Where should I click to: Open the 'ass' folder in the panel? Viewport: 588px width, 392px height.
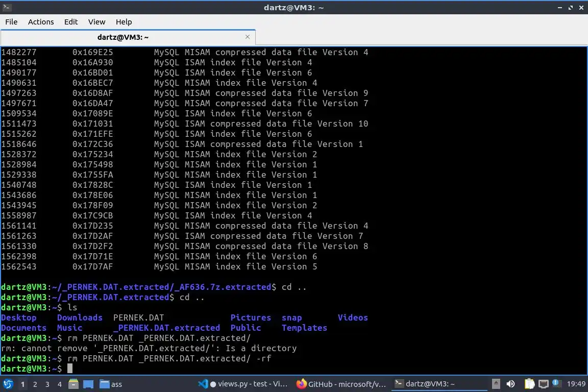[x=111, y=384]
